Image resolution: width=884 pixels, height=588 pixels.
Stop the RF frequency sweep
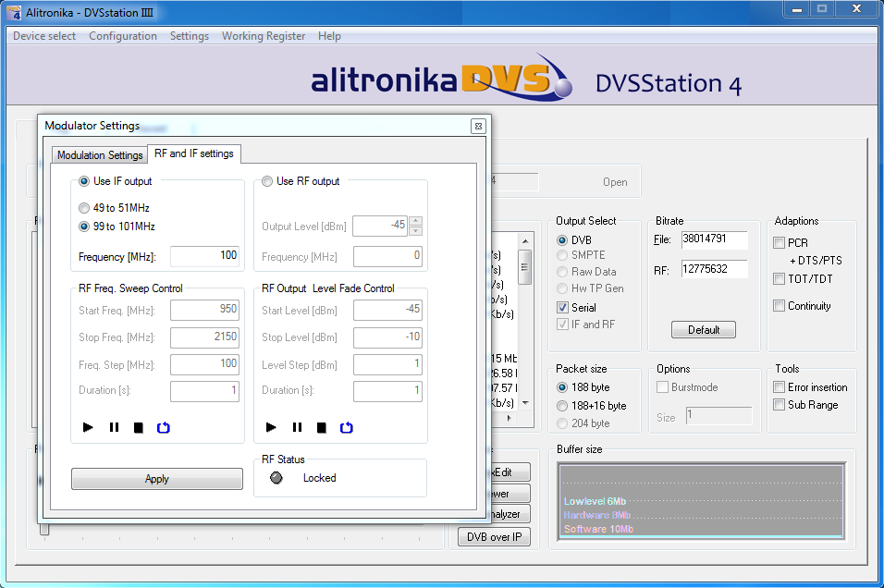click(x=139, y=427)
